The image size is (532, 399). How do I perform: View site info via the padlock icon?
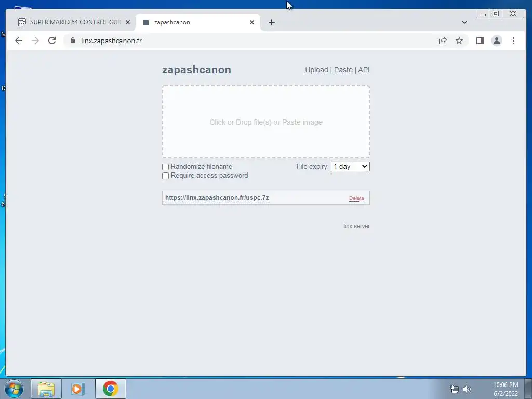73,41
